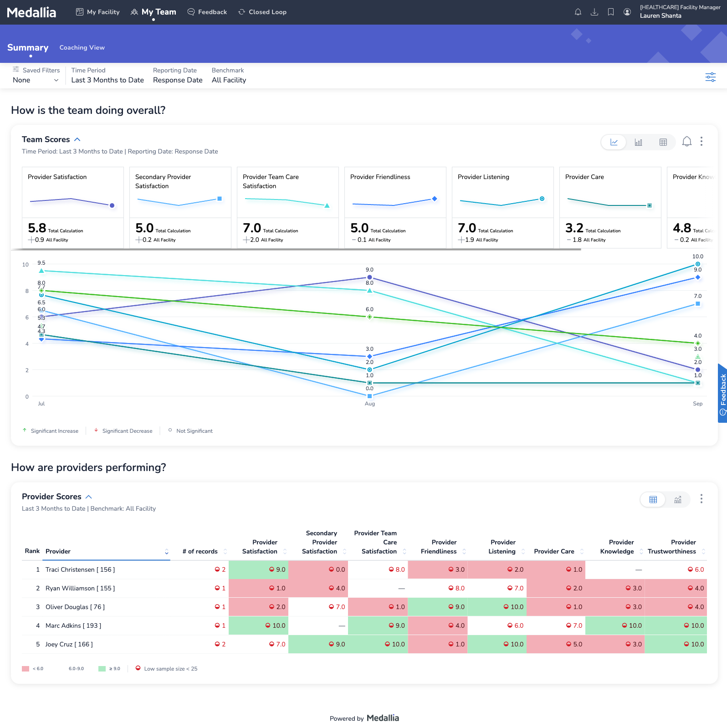Click the notifications bell in top navigation bar

[x=578, y=12]
